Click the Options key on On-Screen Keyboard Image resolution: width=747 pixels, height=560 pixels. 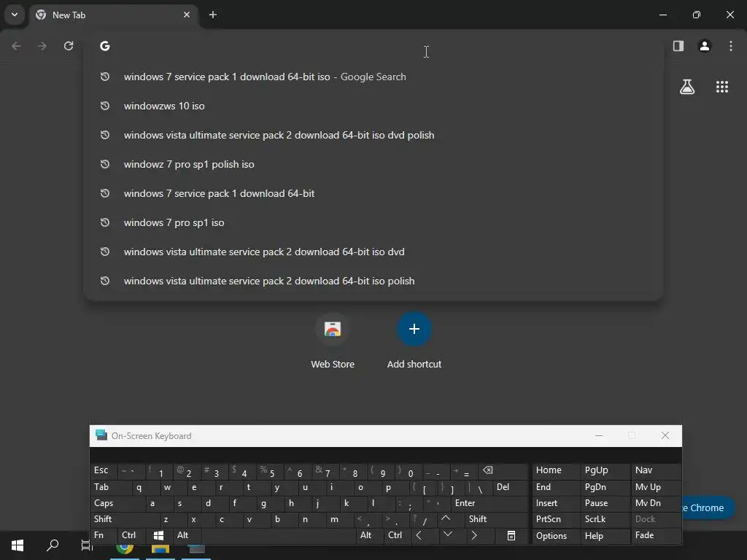[555, 536]
